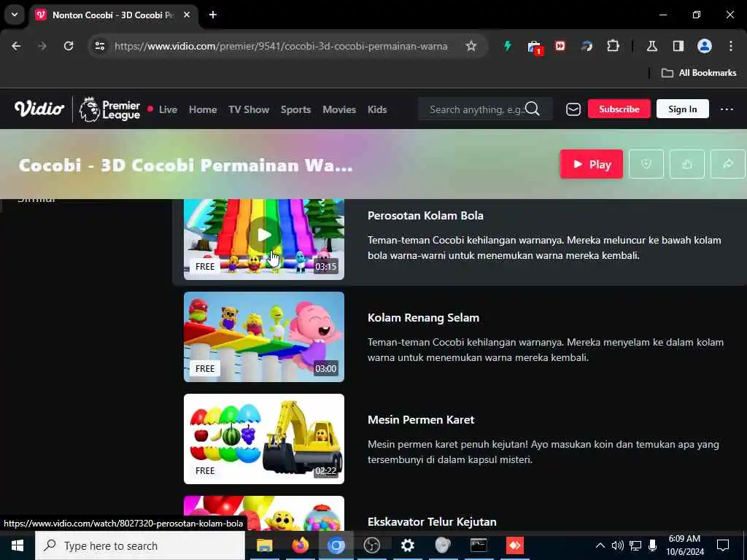
Task: Toggle the browser side panel
Action: (x=678, y=46)
